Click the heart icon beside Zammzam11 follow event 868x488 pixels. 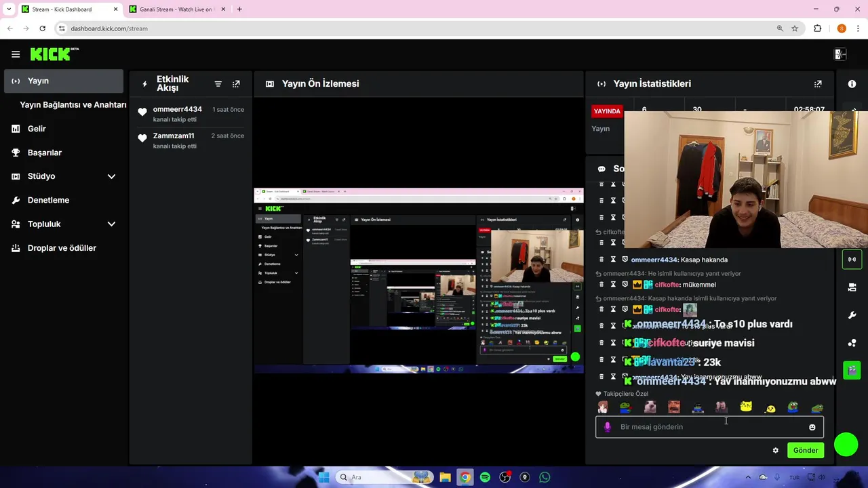pyautogui.click(x=142, y=138)
